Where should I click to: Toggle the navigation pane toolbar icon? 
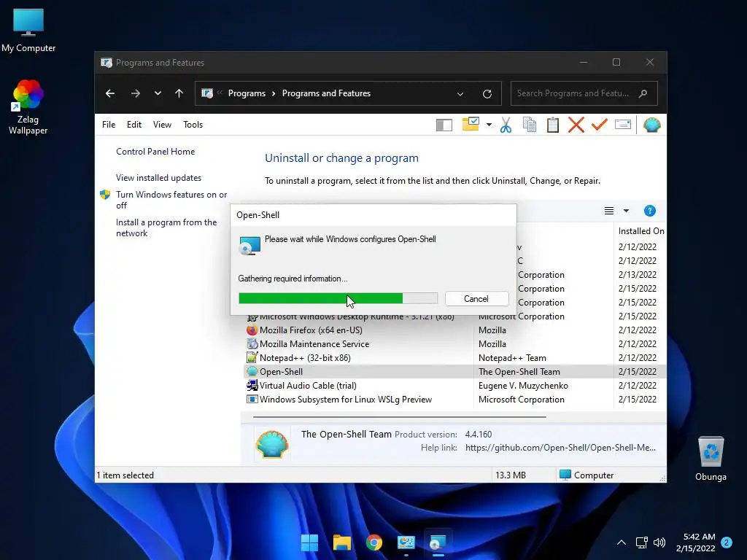pos(444,125)
